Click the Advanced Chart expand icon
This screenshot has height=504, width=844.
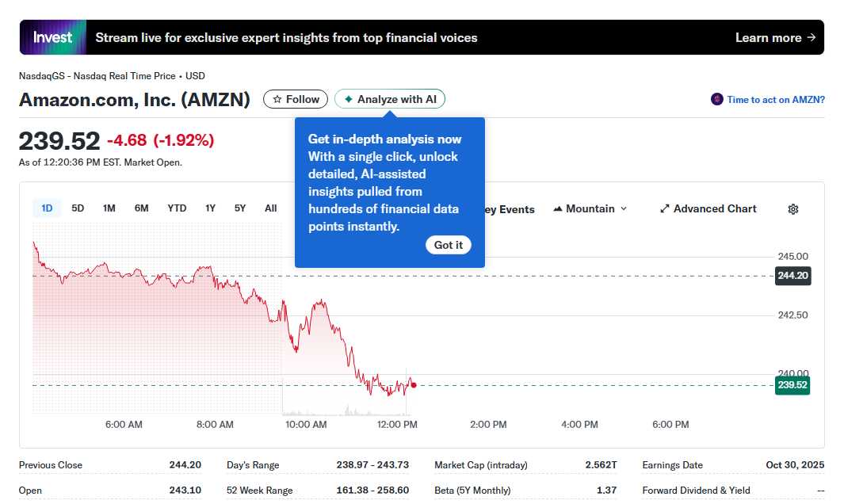(x=664, y=208)
